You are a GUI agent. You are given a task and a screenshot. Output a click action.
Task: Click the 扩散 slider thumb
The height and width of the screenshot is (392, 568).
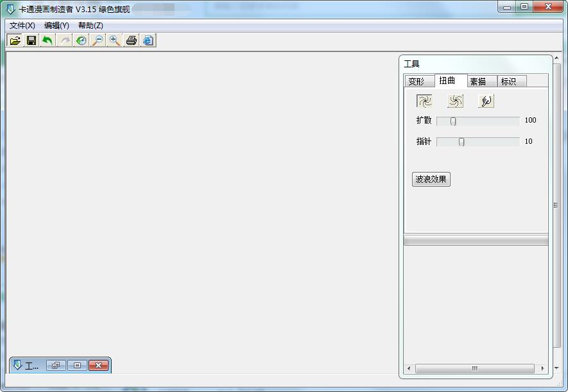click(453, 121)
